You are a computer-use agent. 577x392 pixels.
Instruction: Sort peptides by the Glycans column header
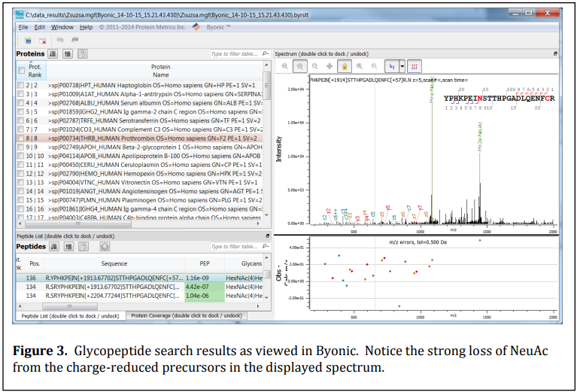251,263
